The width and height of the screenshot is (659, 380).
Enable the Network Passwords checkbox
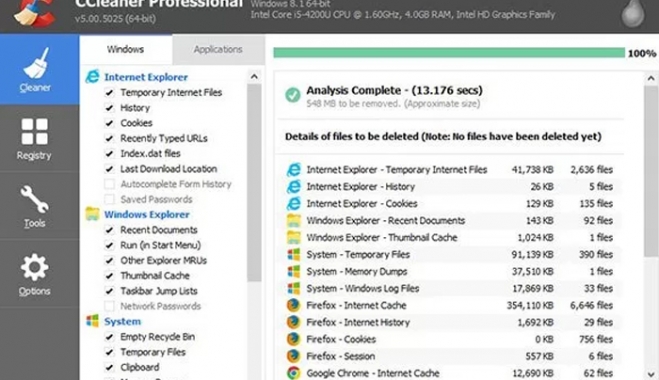(x=109, y=306)
